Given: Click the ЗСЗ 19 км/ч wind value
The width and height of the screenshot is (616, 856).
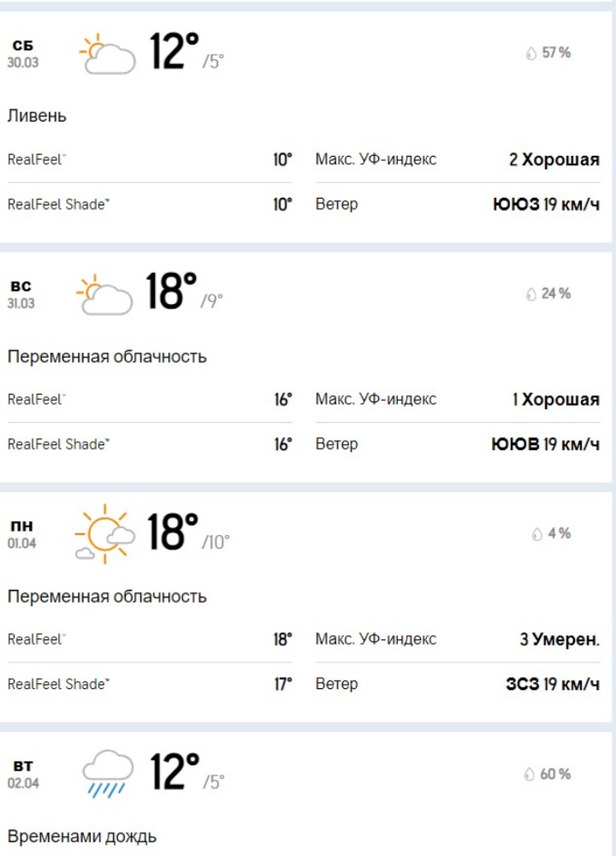Looking at the screenshot, I should 553,684.
